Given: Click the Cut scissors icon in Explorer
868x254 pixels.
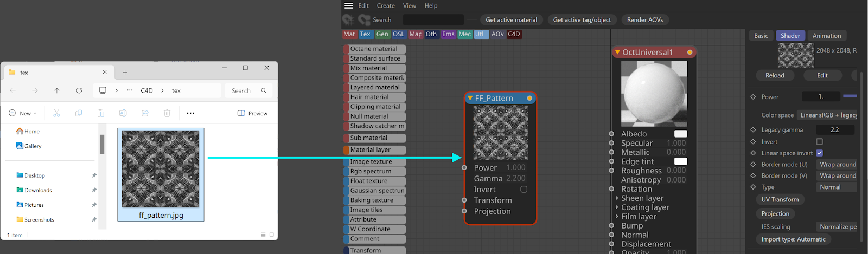Looking at the screenshot, I should [56, 113].
